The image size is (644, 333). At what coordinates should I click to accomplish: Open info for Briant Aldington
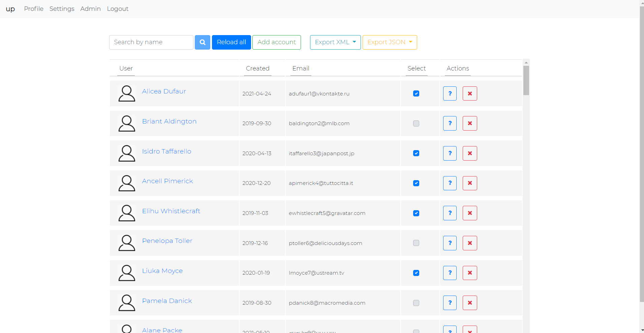click(450, 123)
